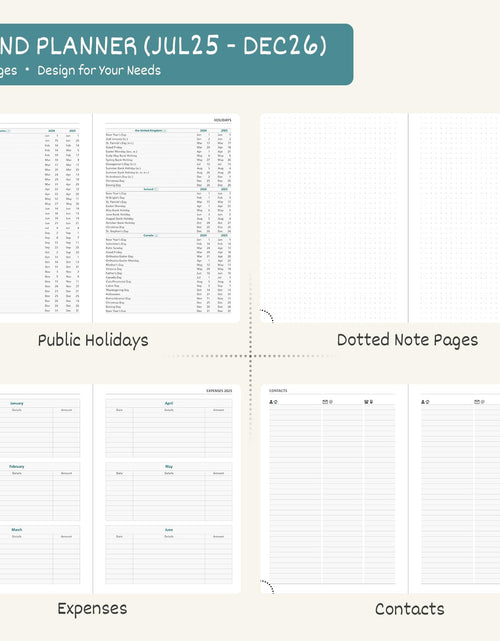Click the person icon on the left contacts page
The width and height of the screenshot is (500, 641).
(273, 402)
